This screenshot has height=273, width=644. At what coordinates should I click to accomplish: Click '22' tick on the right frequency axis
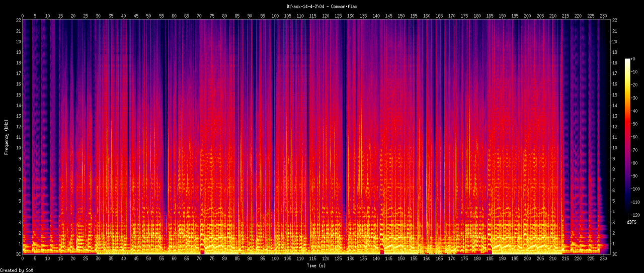click(615, 20)
